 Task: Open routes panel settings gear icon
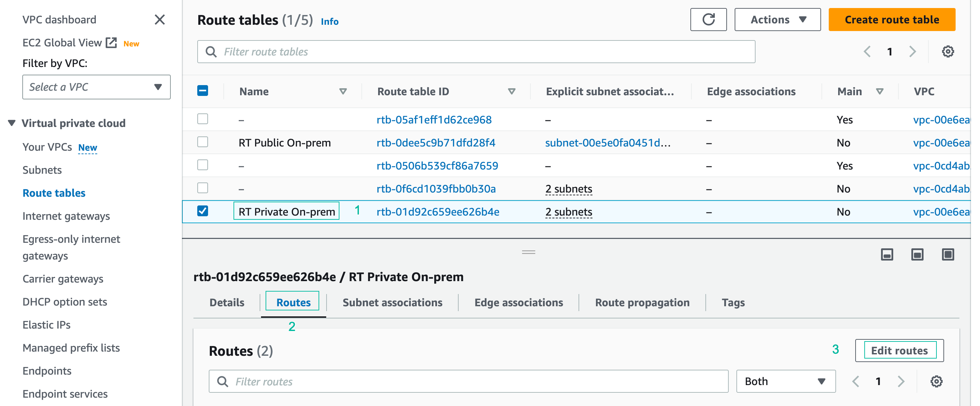point(936,381)
